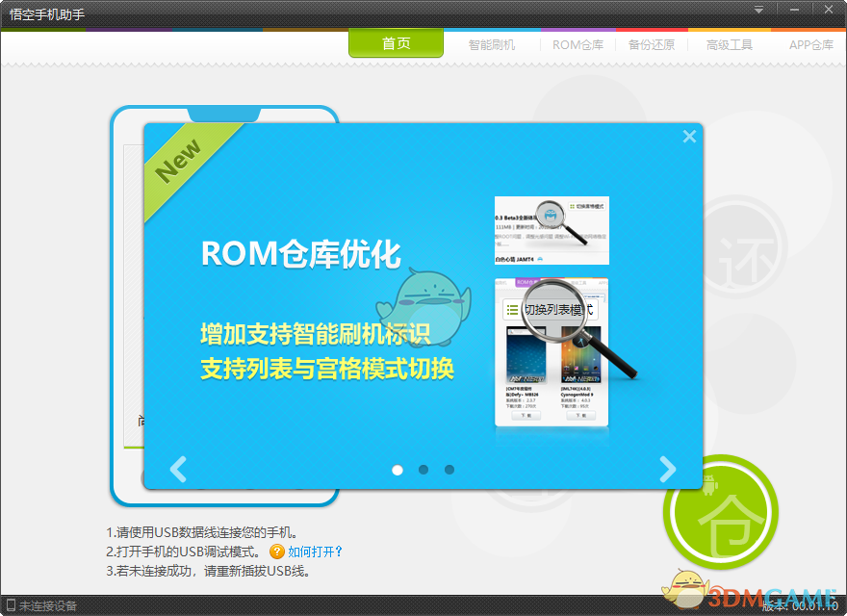
Task: Click the 悟空手机助手 title text
Action: coord(47,14)
